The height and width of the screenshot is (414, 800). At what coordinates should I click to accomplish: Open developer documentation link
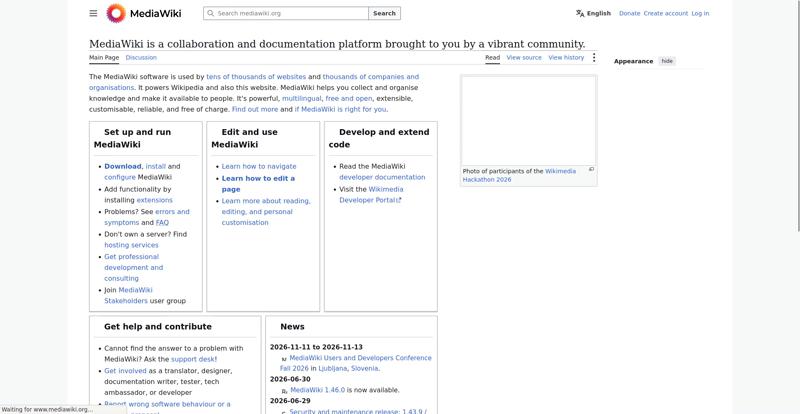382,177
